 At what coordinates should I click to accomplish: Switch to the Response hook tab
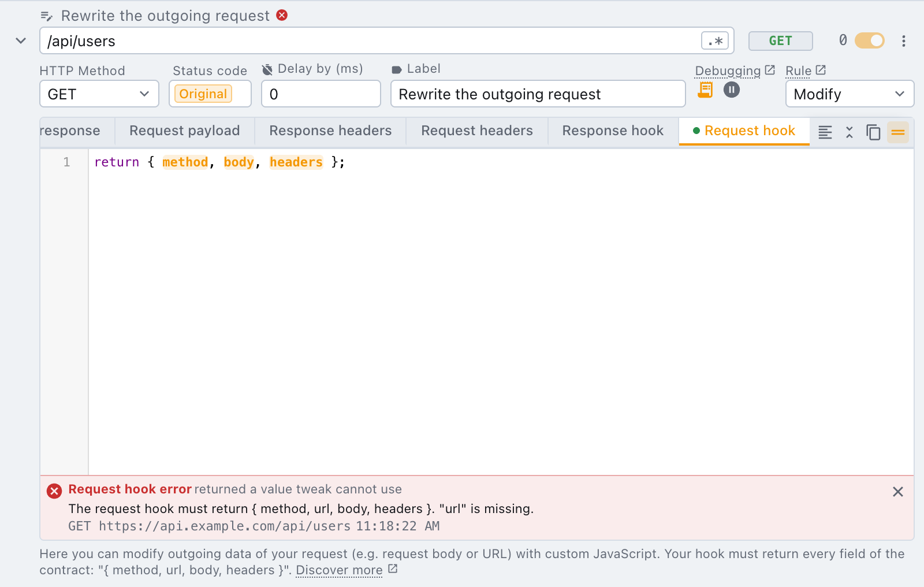point(613,131)
